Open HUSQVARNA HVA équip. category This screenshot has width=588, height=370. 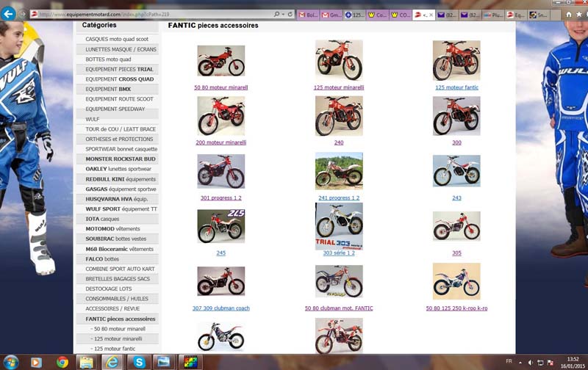pyautogui.click(x=117, y=199)
